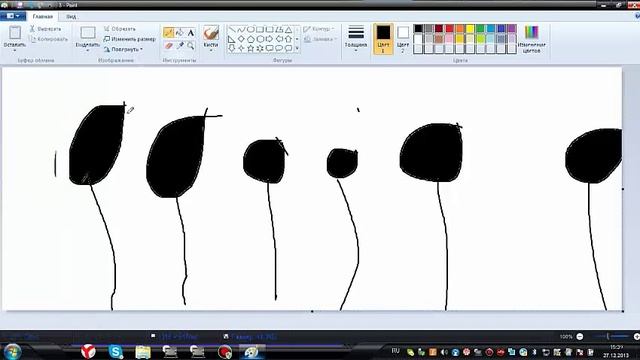Select the Eraser tool
The image size is (640, 360).
click(169, 46)
